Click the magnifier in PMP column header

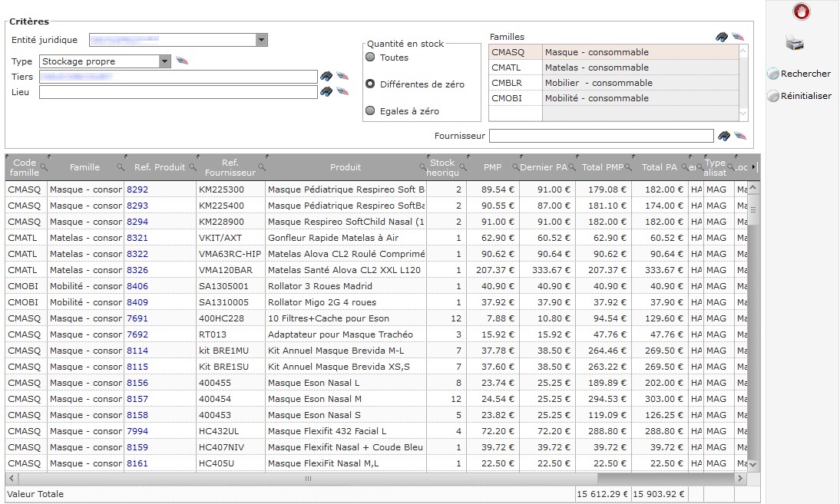[515, 167]
